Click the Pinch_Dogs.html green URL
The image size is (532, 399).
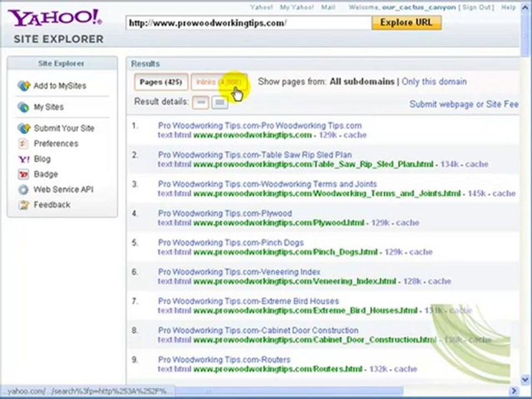click(285, 252)
